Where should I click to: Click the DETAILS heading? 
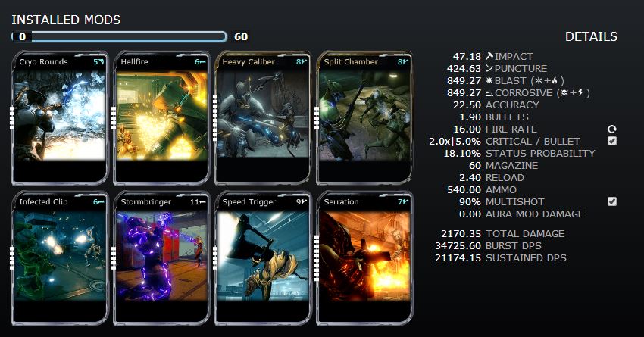pyautogui.click(x=591, y=36)
